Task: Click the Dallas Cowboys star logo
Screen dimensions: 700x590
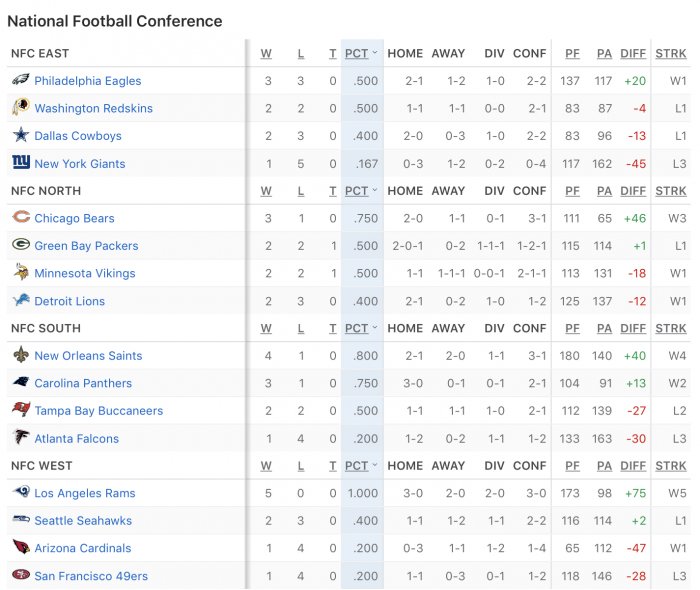Action: tap(21, 135)
